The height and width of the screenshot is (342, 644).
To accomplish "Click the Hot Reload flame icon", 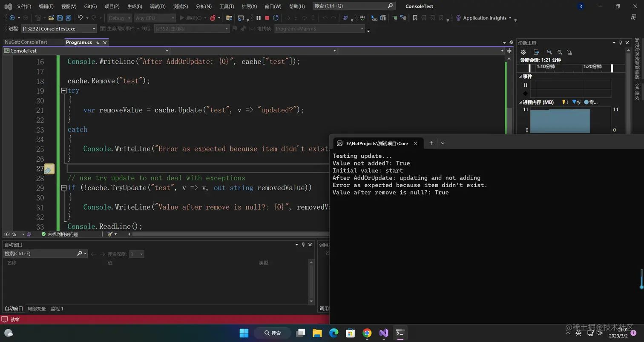I will [x=213, y=18].
